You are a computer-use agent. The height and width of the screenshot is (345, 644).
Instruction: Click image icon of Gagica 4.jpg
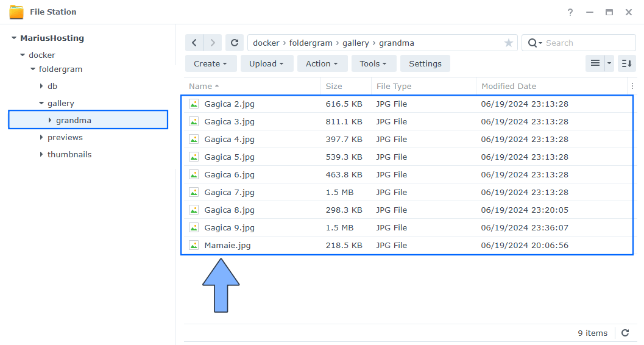coord(194,139)
